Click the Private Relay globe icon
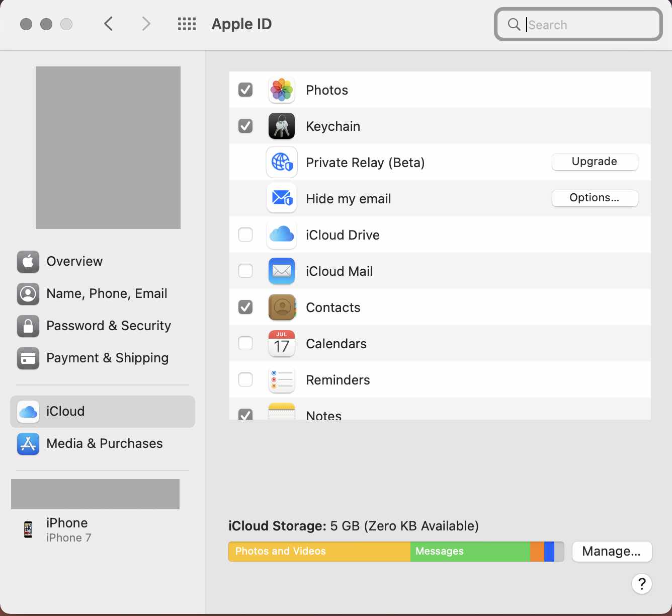The image size is (672, 616). [x=282, y=163]
